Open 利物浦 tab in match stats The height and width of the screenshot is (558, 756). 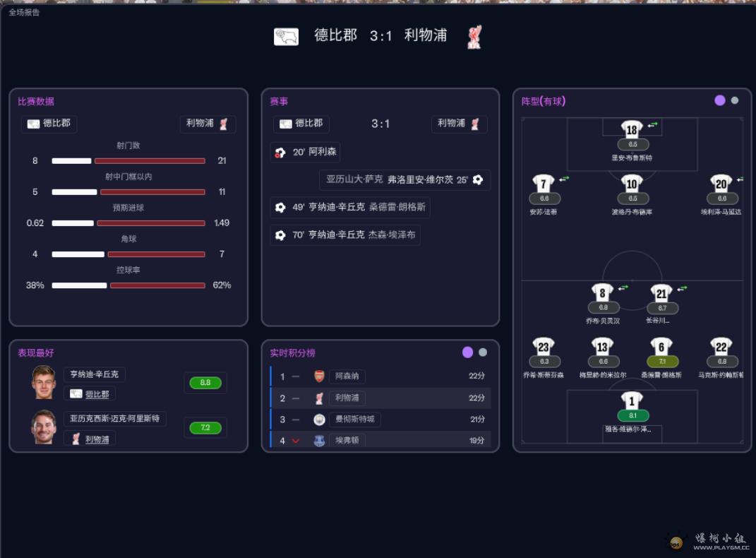click(x=208, y=124)
